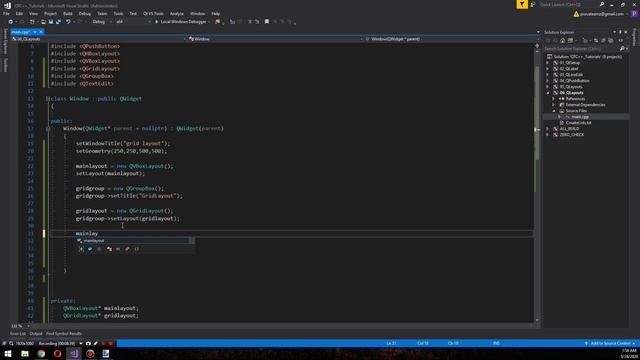The height and width of the screenshot is (360, 640).
Task: Collapse the 06_QLayouts project
Action: click(x=548, y=93)
